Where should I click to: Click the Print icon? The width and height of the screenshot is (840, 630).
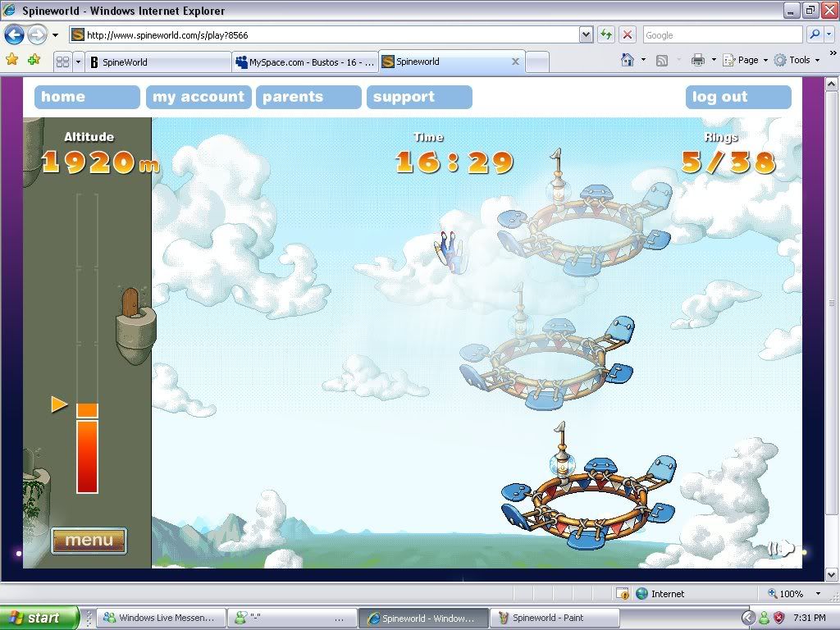(697, 60)
